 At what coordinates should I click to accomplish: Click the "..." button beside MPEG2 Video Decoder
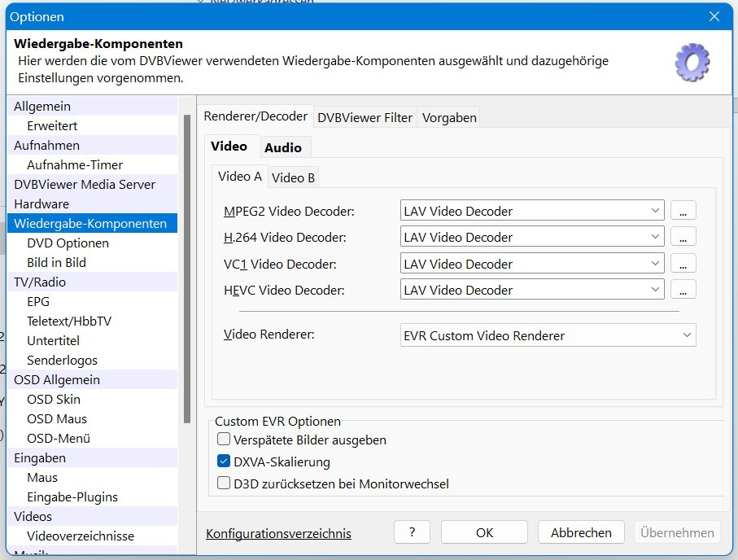coord(683,211)
